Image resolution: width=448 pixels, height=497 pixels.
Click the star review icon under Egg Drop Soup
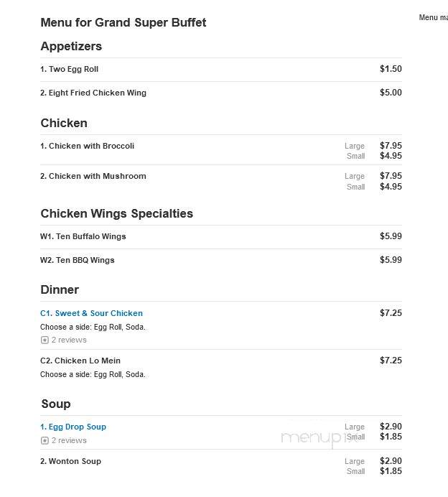45,440
